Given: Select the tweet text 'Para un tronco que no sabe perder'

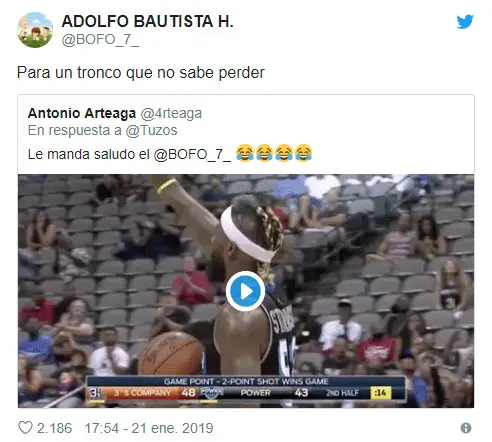Looking at the screenshot, I should pyautogui.click(x=141, y=73).
